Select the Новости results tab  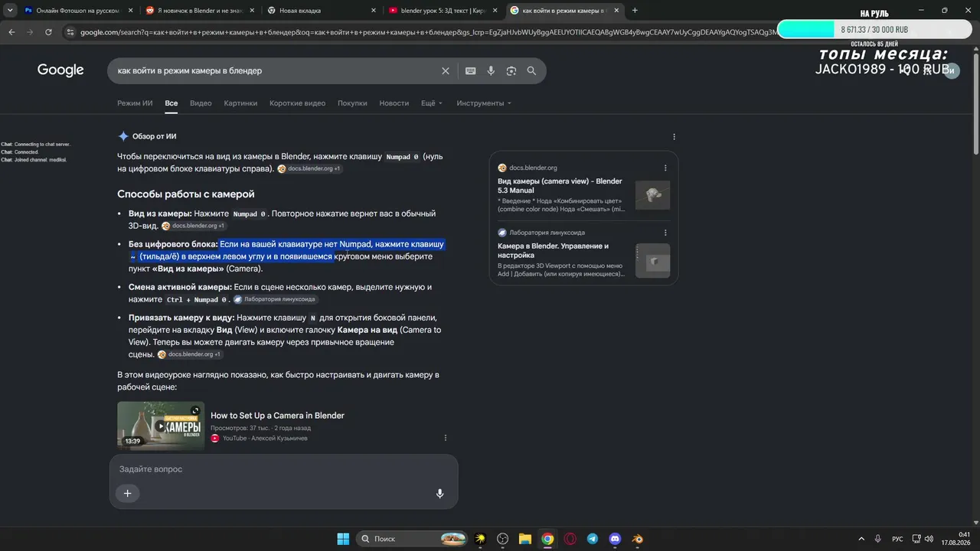[394, 103]
